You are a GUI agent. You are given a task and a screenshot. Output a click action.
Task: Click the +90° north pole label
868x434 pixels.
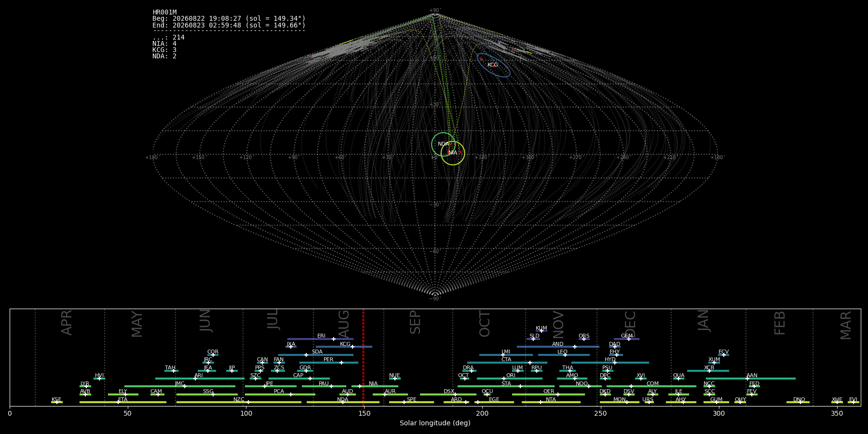click(435, 11)
